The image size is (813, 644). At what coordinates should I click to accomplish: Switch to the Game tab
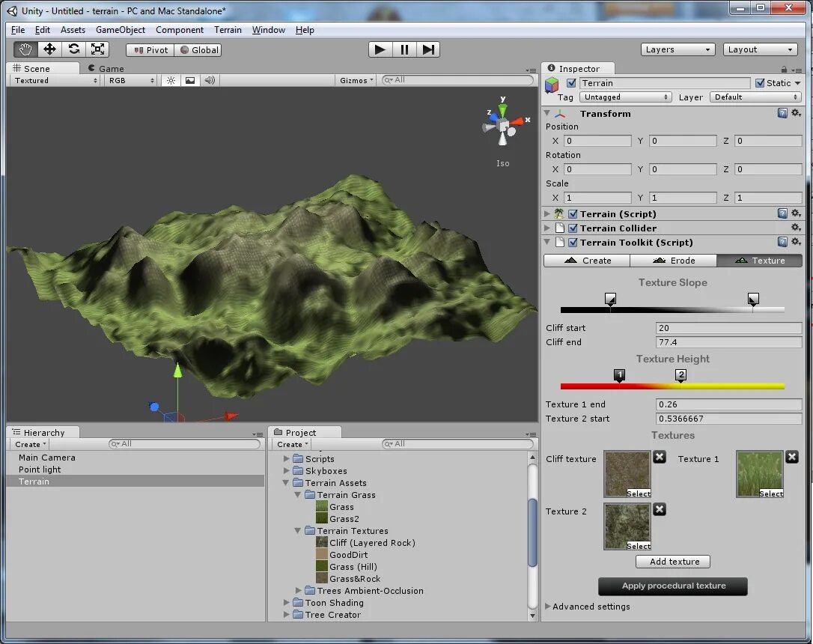coord(111,68)
